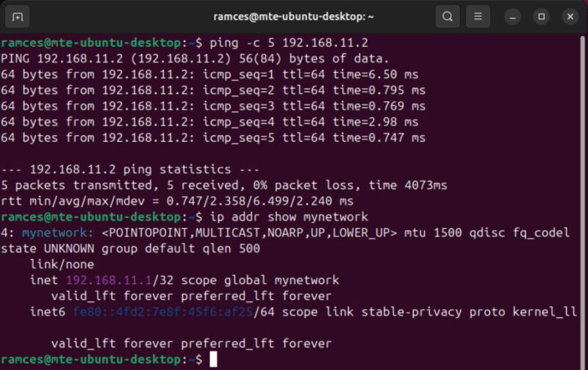Select the icmp_seq=1 time=6.50 ms line

(x=209, y=75)
